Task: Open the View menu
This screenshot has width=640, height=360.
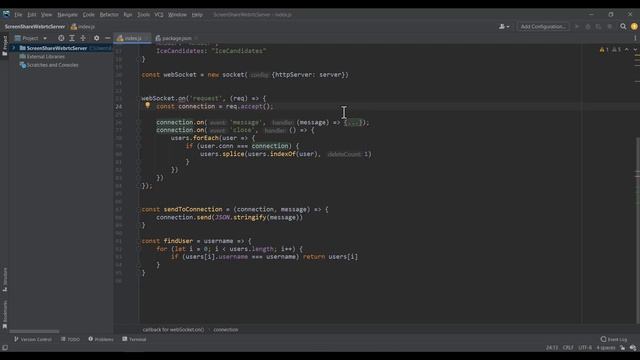Action: (46, 15)
